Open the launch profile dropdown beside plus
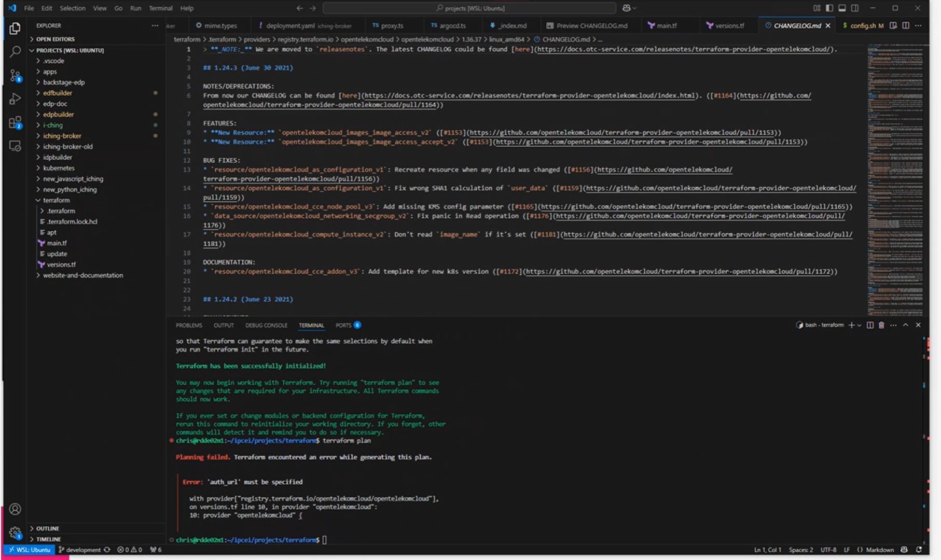 859,325
